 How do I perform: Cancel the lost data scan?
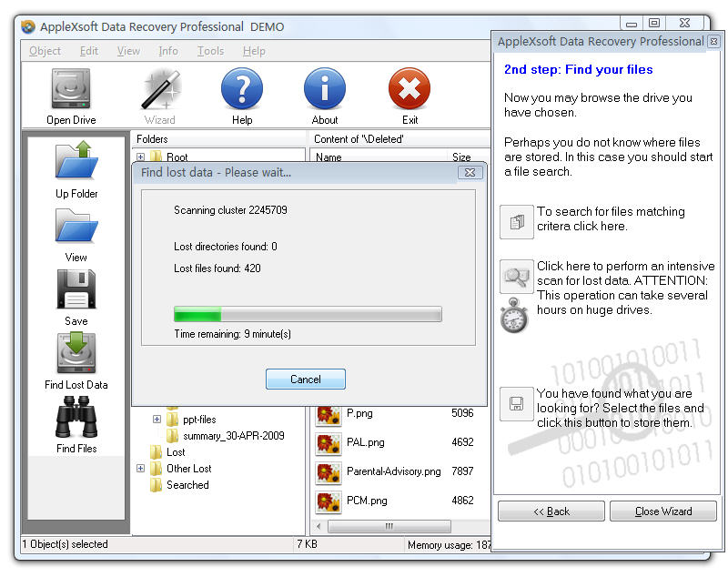(x=305, y=380)
